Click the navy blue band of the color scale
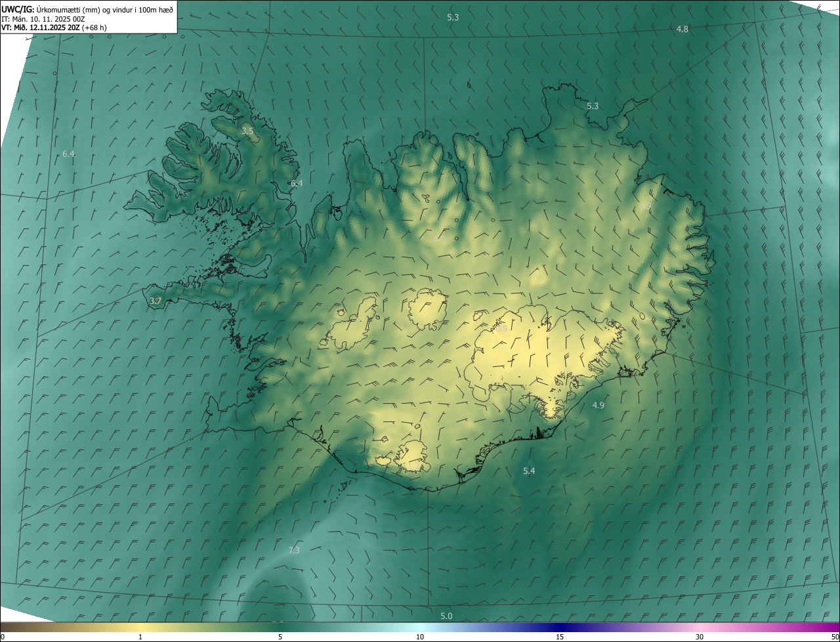This screenshot has height=642, width=840. click(x=560, y=628)
